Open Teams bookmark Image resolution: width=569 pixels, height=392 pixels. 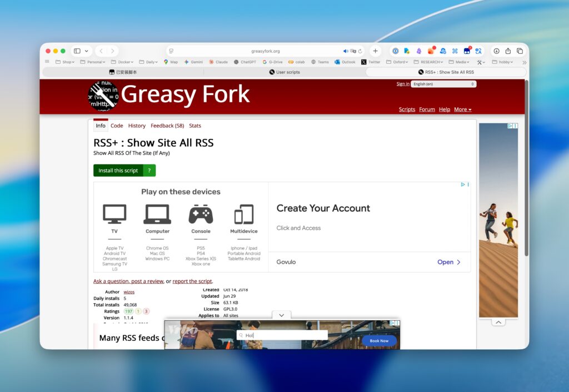(x=320, y=62)
